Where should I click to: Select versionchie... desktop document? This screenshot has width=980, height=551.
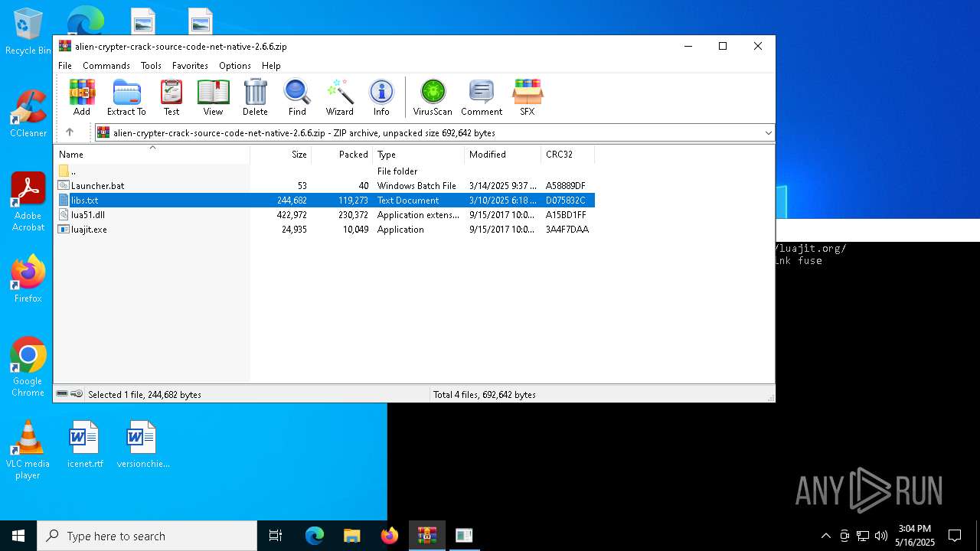[x=143, y=444]
